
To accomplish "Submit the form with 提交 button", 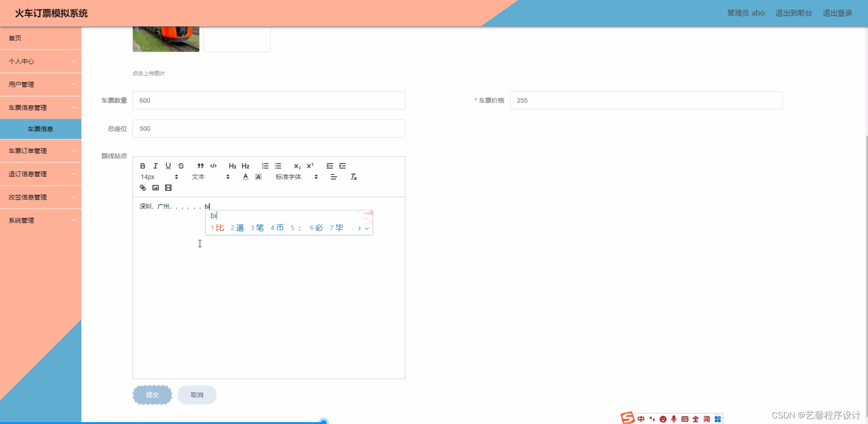I will coord(152,395).
